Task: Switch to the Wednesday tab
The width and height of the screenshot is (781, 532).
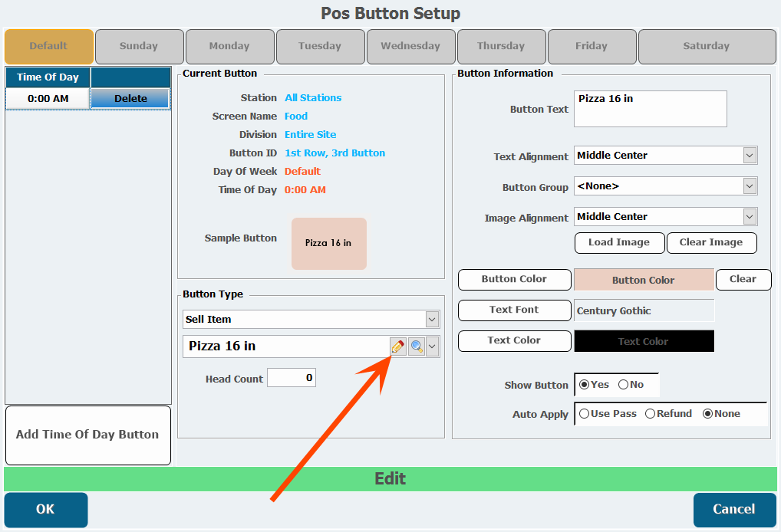Action: [410, 46]
